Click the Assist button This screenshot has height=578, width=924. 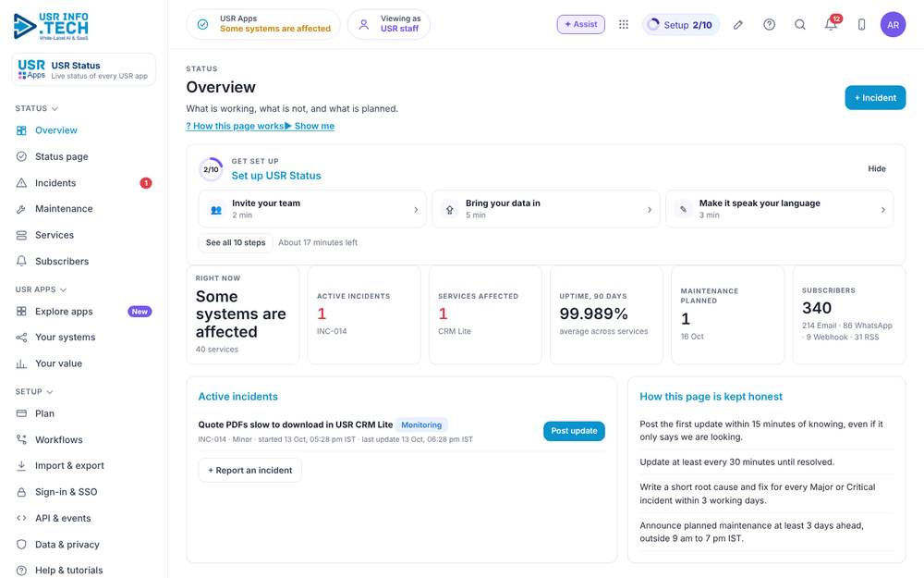click(580, 24)
